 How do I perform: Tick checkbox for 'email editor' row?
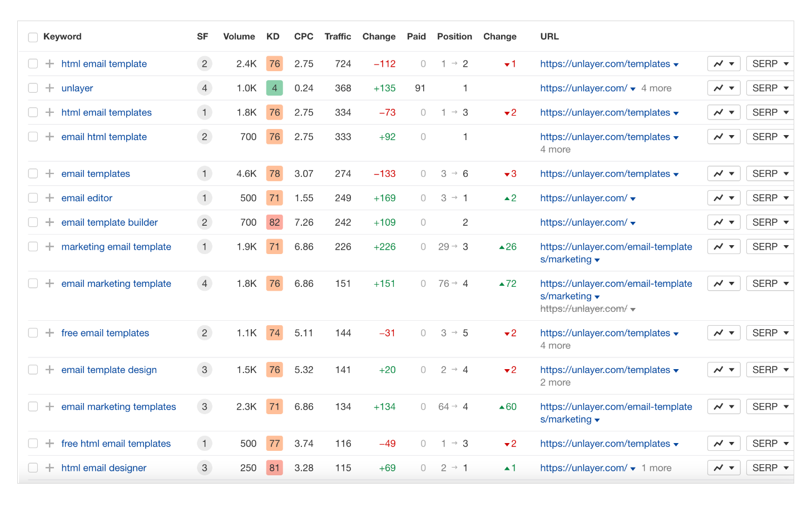33,198
